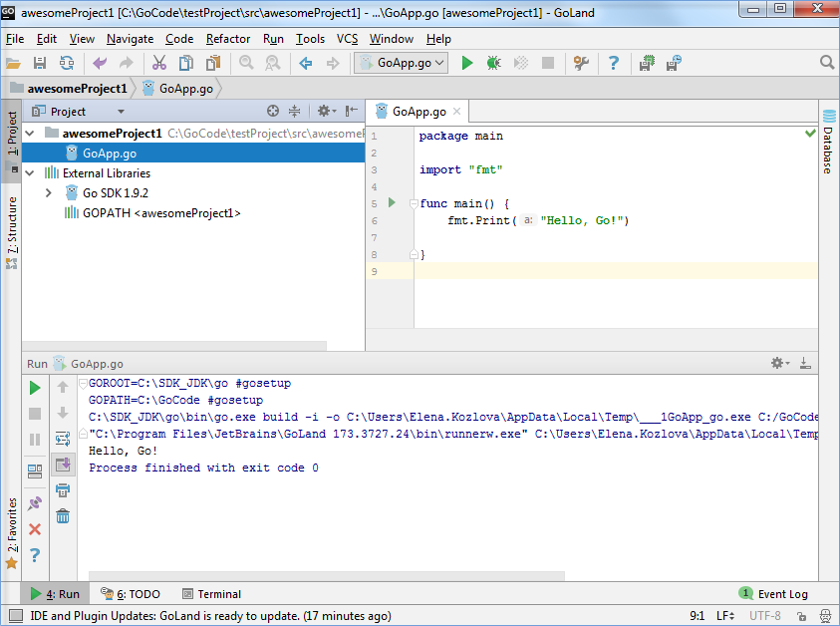840x626 pixels.
Task: Expand the Go SDK 1.9.2 tree node
Action: click(49, 192)
